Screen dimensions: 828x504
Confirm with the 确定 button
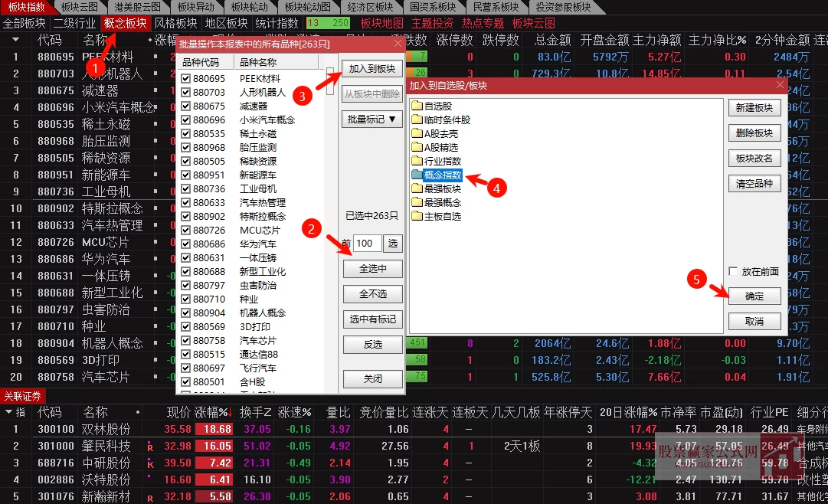[755, 296]
